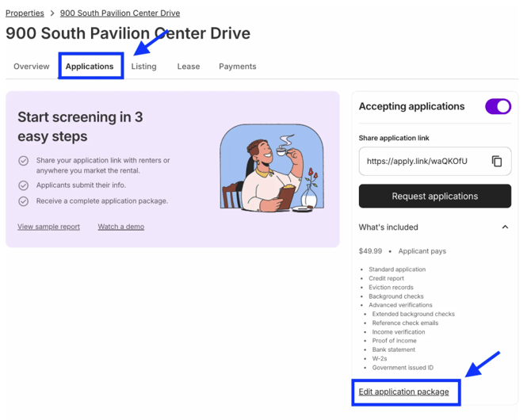Click the breadcrumb chevron separator icon
Screen dimensions: 531x420
(52, 13)
